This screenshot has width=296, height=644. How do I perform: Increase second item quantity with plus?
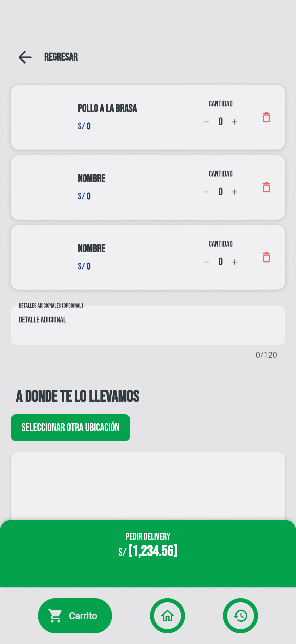pos(235,192)
